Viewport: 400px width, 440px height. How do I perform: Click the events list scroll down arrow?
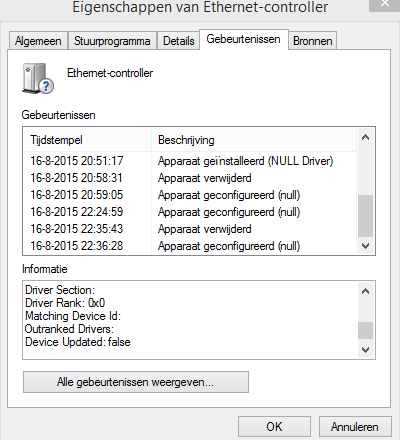click(365, 246)
